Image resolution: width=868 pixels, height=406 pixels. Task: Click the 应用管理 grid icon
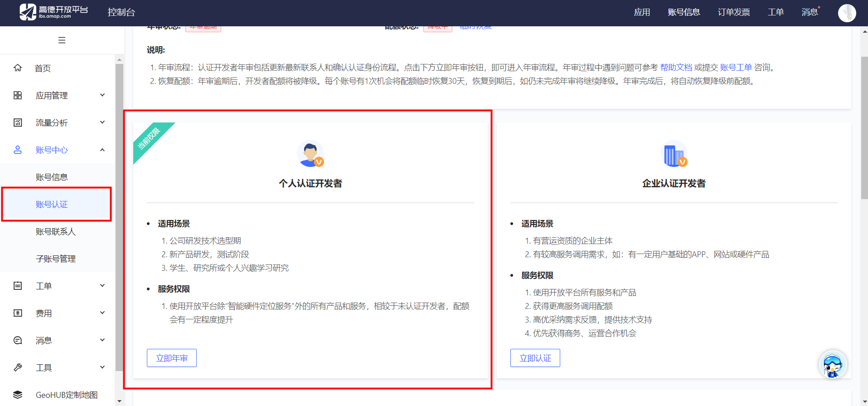click(18, 95)
